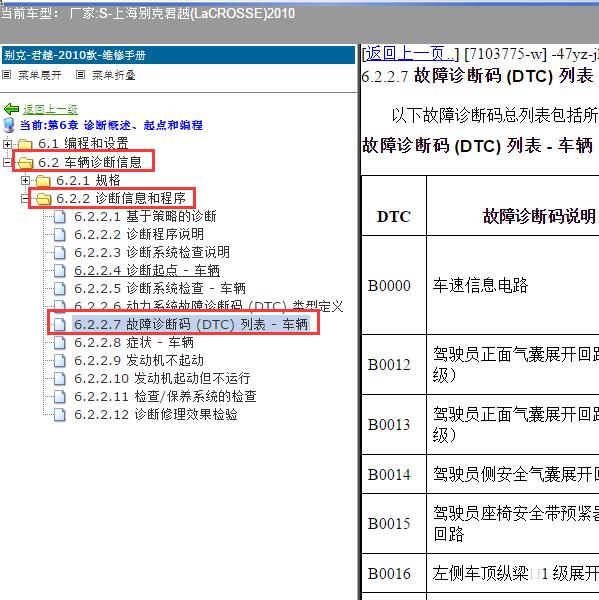Screen dimensions: 599x600
Task: Click open folder icon of 6.2.2 诊断信息和程序
Action: [43, 199]
